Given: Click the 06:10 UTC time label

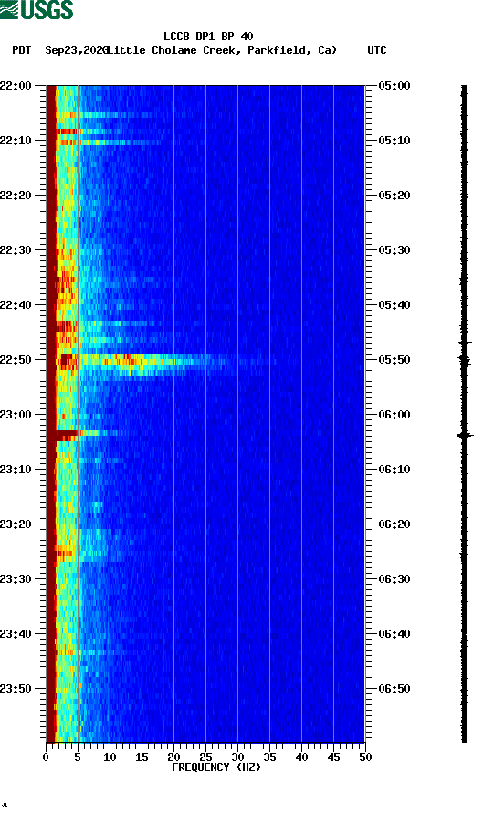Looking at the screenshot, I should click(394, 470).
